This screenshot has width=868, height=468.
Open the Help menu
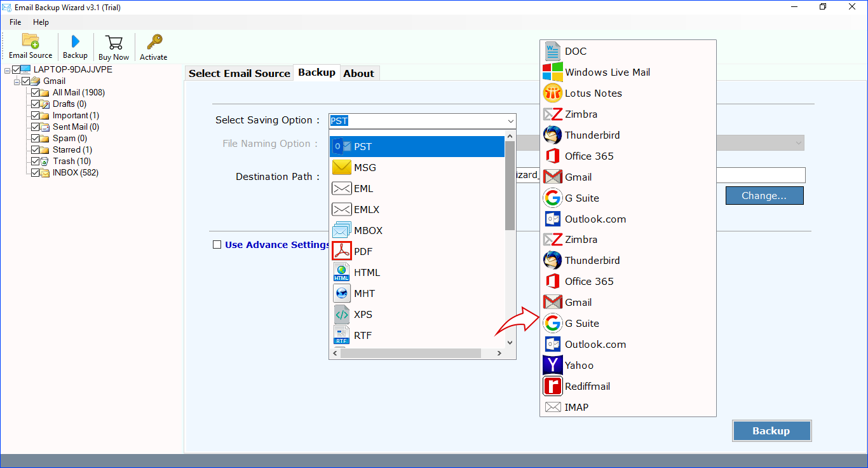coord(41,22)
